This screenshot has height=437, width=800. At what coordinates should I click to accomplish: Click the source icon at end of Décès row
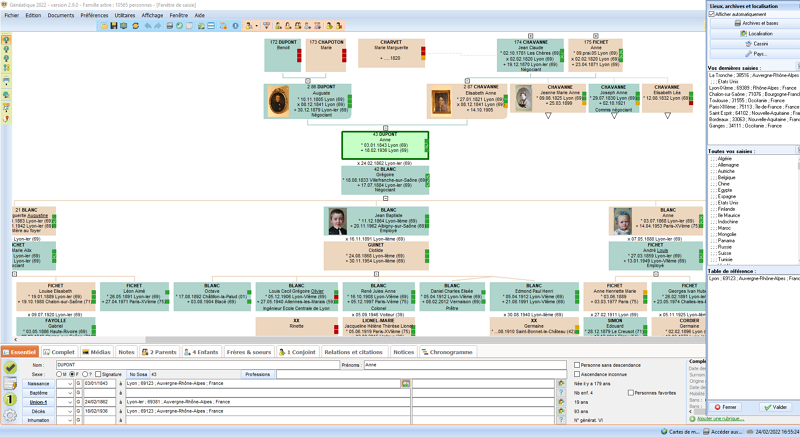561,411
